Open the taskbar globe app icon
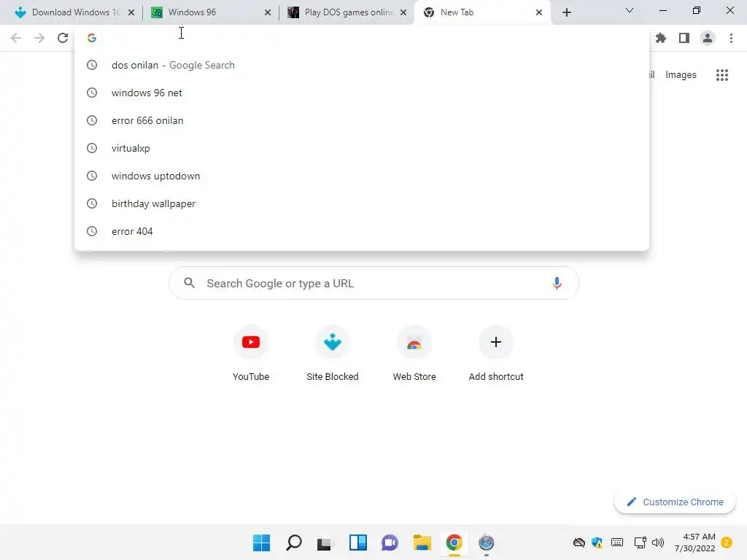 tap(486, 542)
